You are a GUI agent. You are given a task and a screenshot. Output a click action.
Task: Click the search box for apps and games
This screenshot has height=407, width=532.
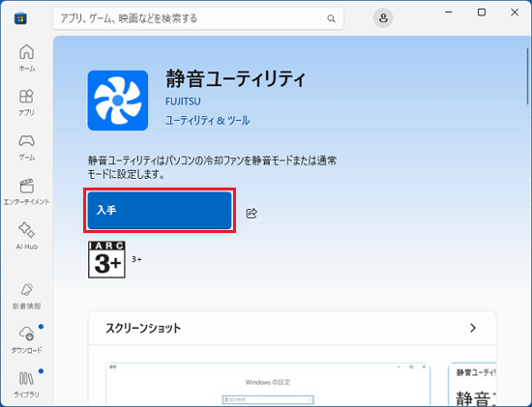[x=198, y=18]
